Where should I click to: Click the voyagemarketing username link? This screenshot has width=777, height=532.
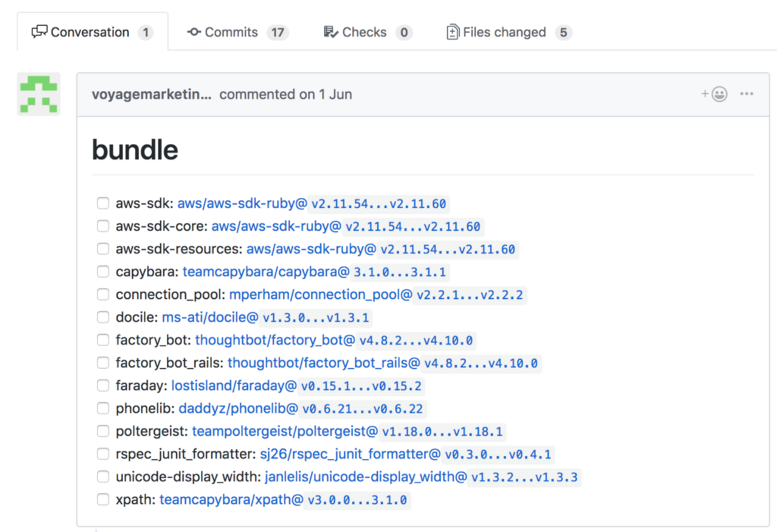152,94
